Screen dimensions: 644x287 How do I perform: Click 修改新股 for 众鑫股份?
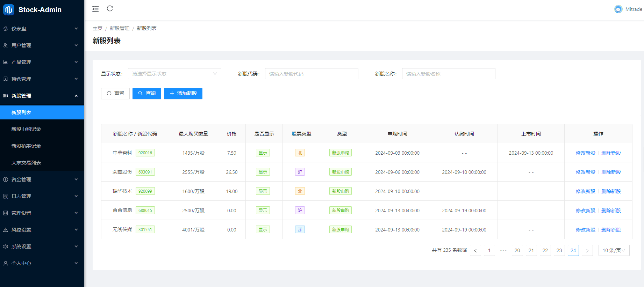586,172
